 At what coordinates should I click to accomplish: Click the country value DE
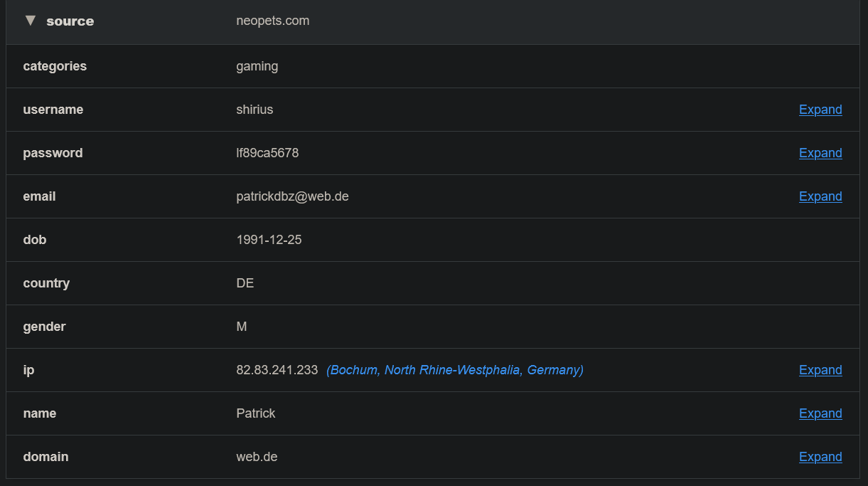pos(245,283)
